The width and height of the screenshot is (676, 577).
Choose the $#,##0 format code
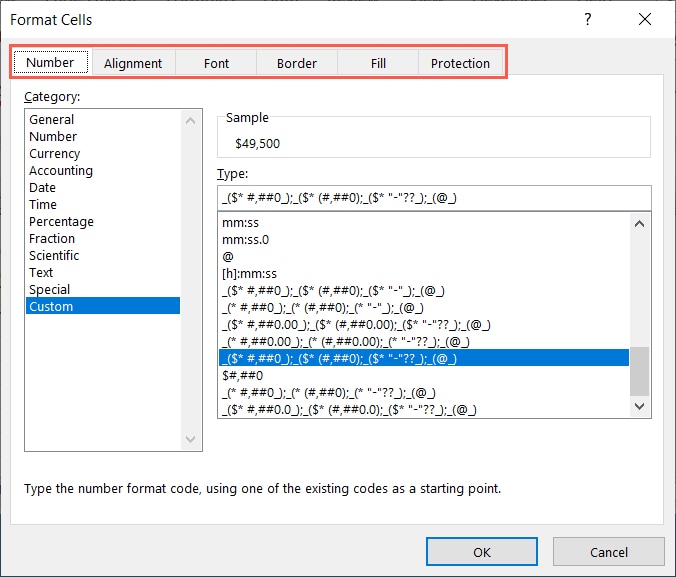(x=424, y=376)
